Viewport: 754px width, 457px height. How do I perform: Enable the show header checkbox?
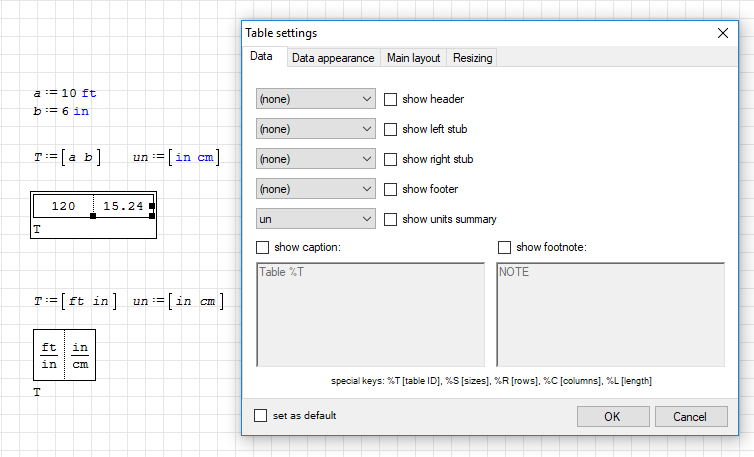(x=392, y=100)
